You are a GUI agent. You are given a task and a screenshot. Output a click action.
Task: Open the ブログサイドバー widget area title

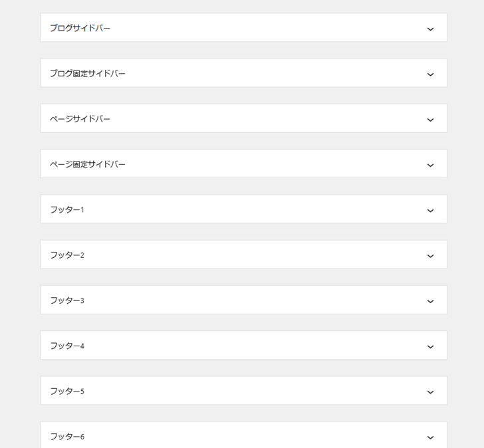tap(80, 28)
